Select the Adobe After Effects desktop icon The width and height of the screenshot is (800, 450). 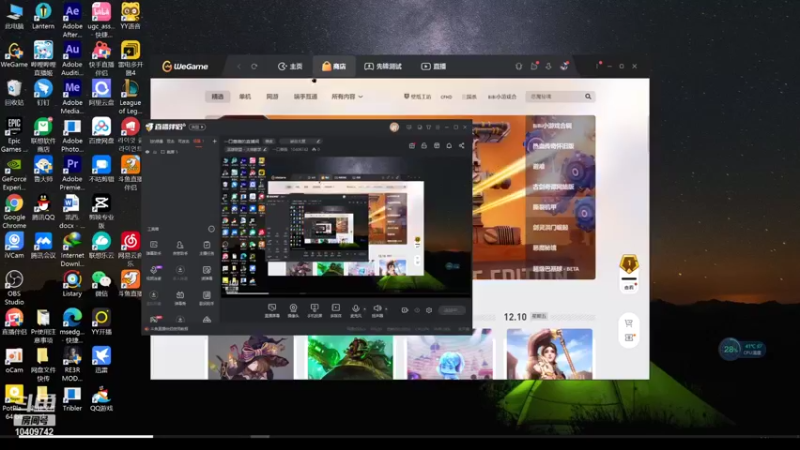72,20
